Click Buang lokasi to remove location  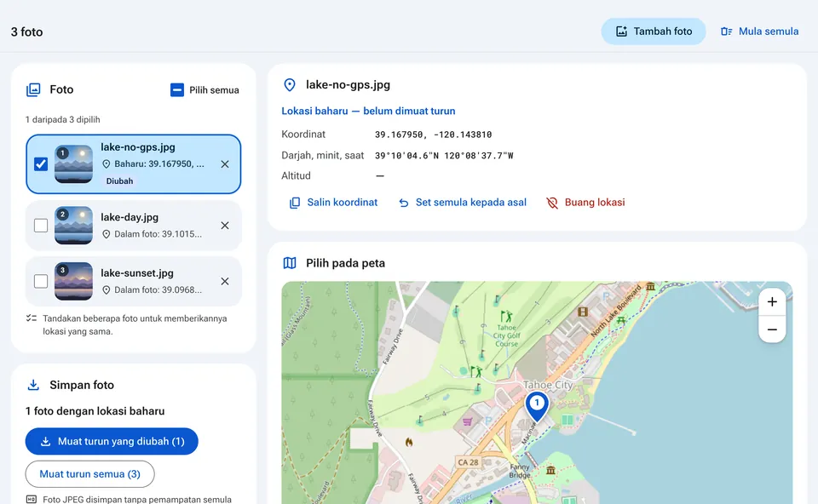[585, 203]
